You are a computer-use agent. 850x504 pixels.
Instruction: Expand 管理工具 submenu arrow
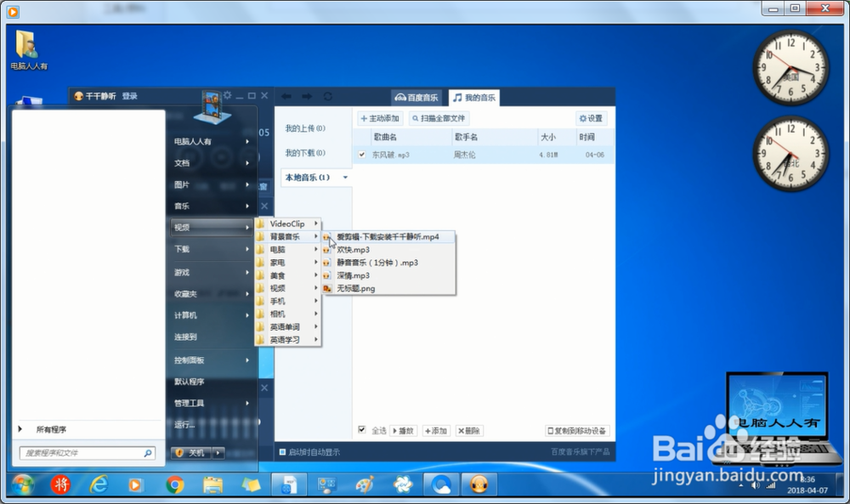pyautogui.click(x=247, y=403)
